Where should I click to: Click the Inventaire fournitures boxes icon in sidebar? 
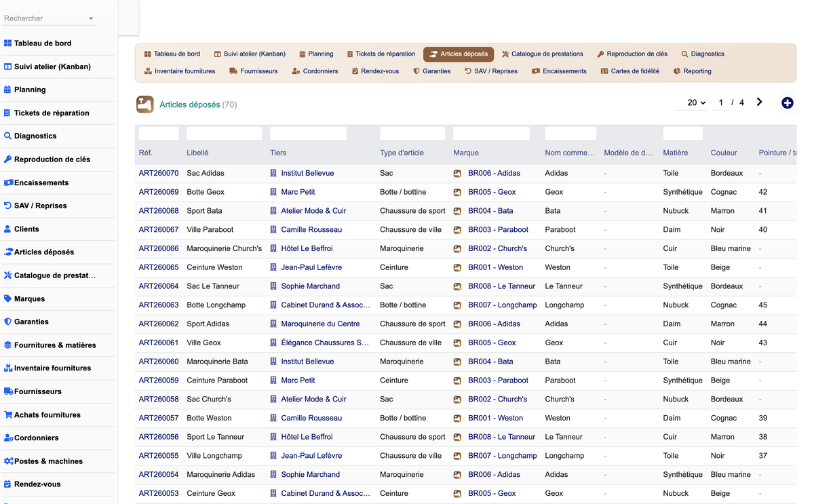pyautogui.click(x=9, y=368)
